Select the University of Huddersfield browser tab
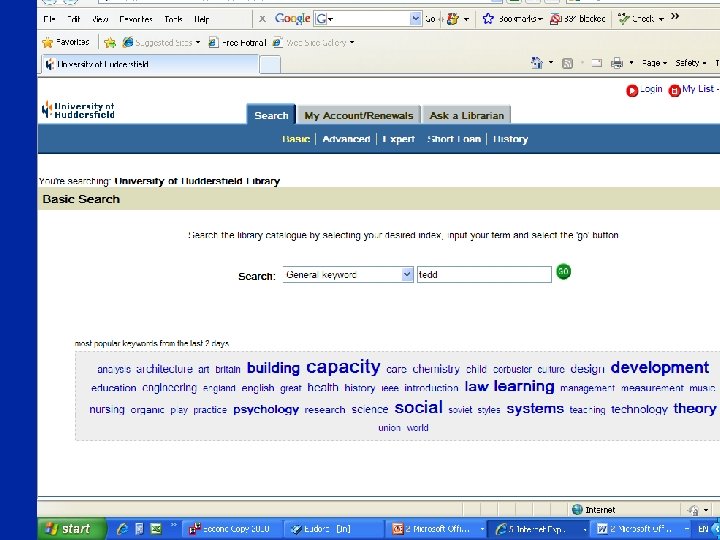 (150, 64)
